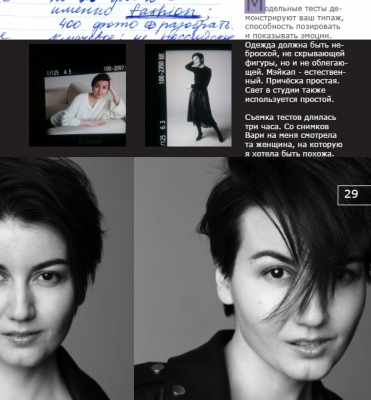Click the 100-2350 frame number label
Screen dimensions: 371x400
(162, 68)
